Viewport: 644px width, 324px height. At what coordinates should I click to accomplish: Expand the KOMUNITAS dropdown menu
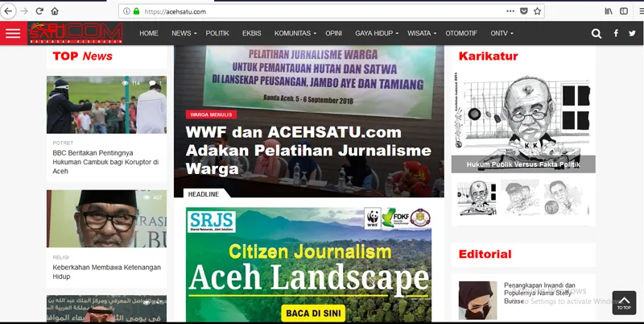coord(295,33)
